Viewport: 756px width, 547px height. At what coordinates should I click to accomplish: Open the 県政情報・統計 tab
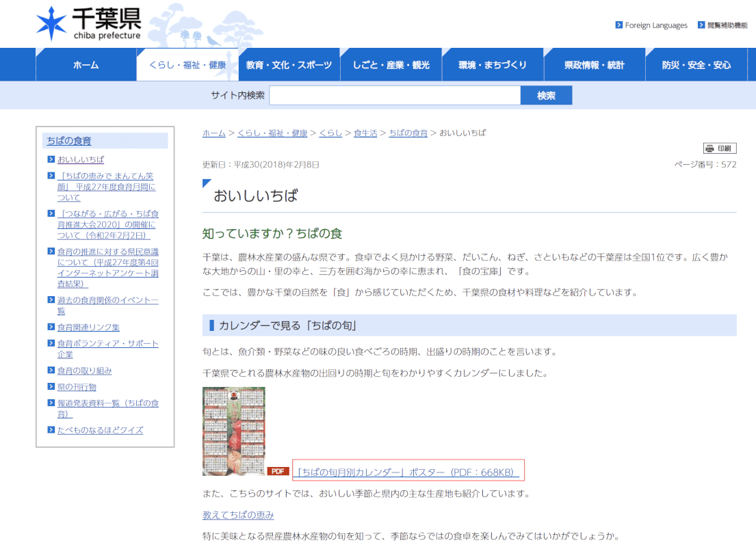595,64
